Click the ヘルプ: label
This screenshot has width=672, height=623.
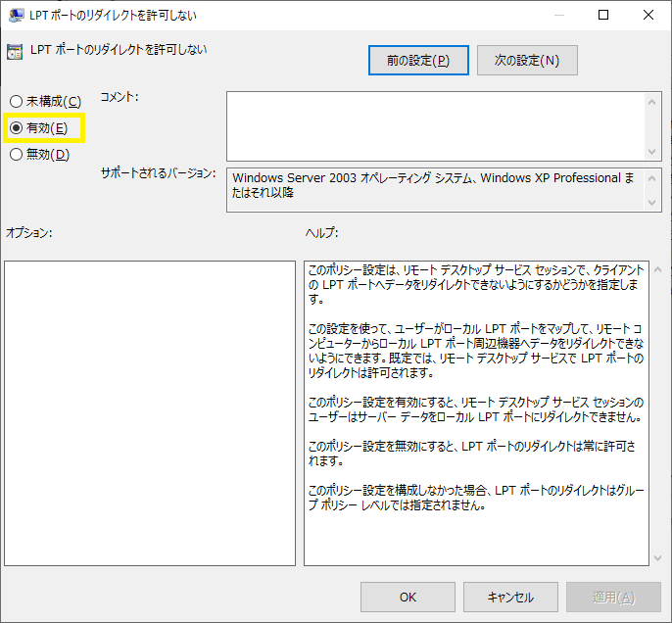(x=322, y=233)
